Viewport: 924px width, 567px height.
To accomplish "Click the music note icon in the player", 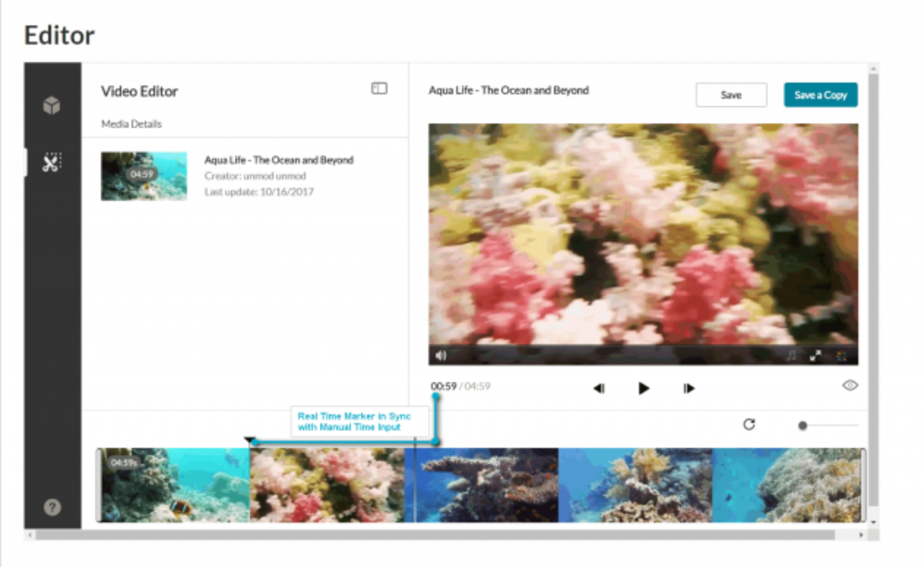I will (x=792, y=356).
